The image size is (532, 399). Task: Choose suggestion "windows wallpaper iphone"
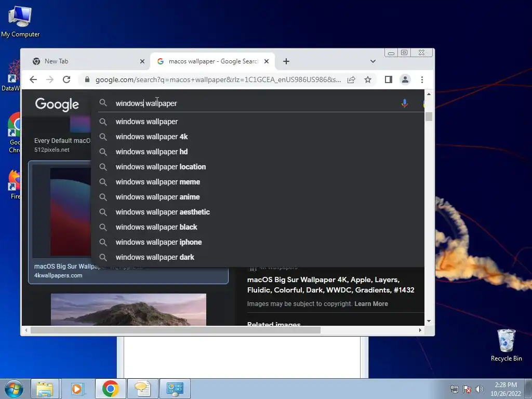258,242
